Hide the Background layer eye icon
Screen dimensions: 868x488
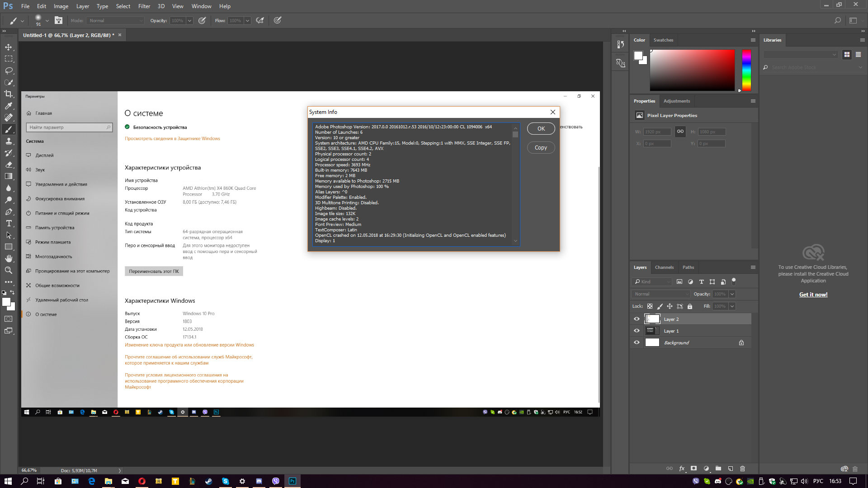click(x=637, y=343)
